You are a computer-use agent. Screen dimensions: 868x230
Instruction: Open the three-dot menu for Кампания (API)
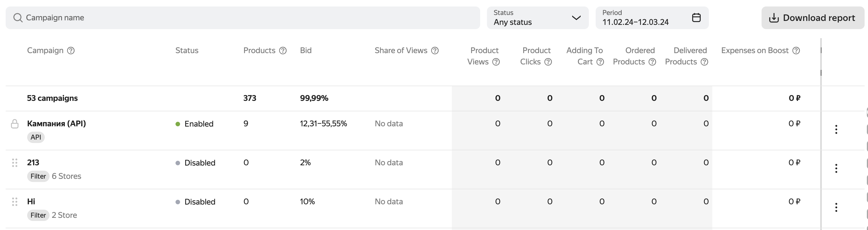(x=836, y=129)
